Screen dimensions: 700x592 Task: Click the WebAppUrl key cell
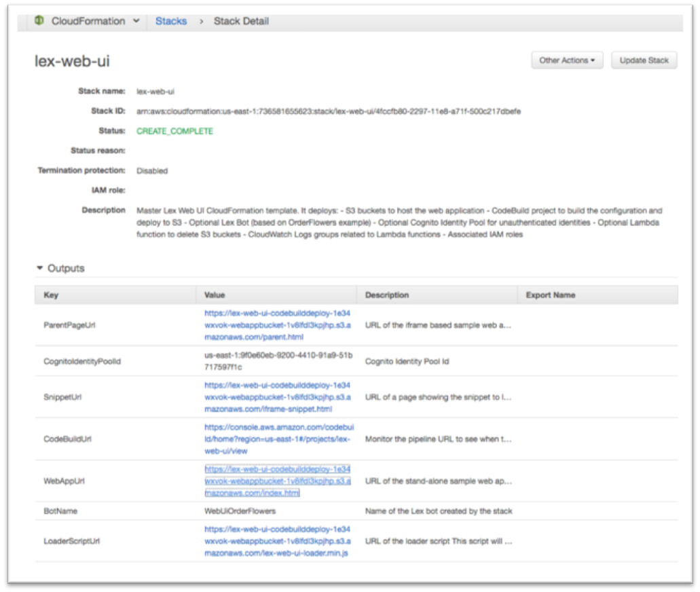pyautogui.click(x=64, y=481)
